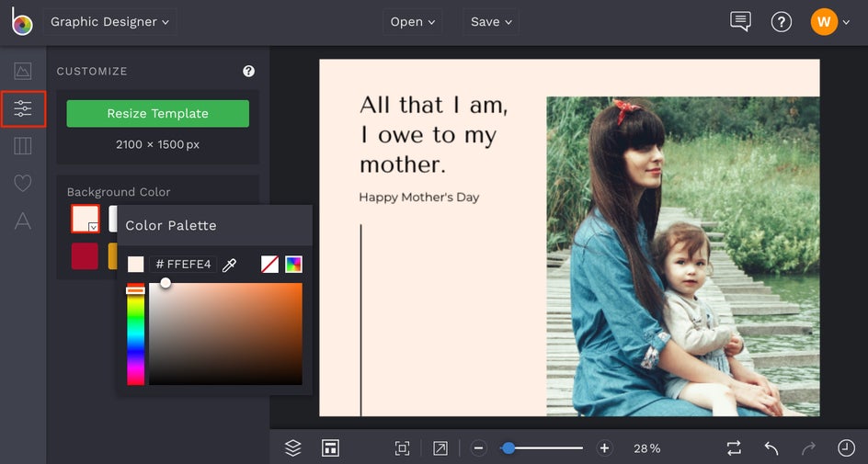Image resolution: width=868 pixels, height=464 pixels.
Task: Click inside the saturation gradient picker
Action: [x=225, y=334]
